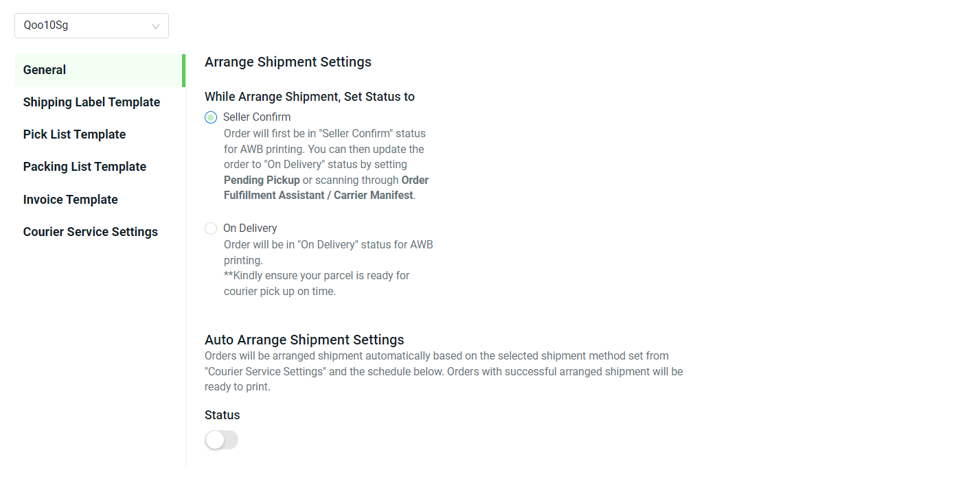Click the On Delivery option label
980x481 pixels.
250,228
